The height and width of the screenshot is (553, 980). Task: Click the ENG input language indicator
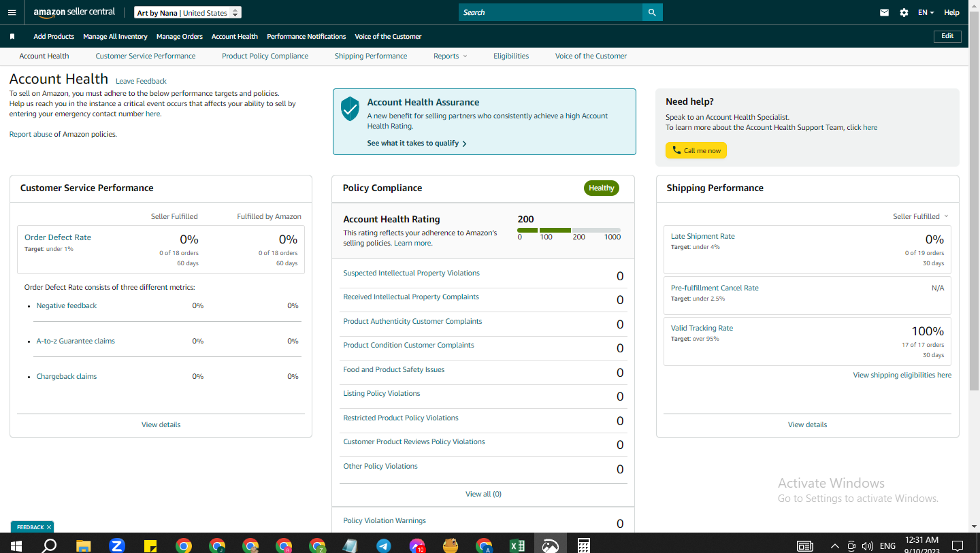[x=887, y=546]
